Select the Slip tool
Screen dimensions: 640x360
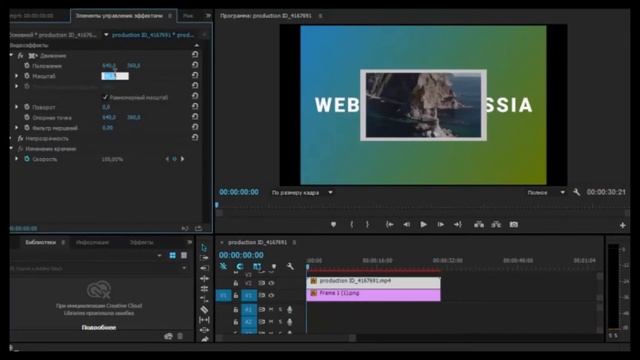click(x=204, y=320)
